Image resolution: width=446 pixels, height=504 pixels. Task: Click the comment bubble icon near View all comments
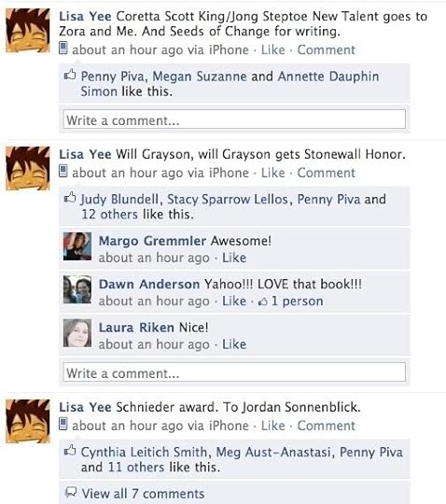[x=71, y=492]
